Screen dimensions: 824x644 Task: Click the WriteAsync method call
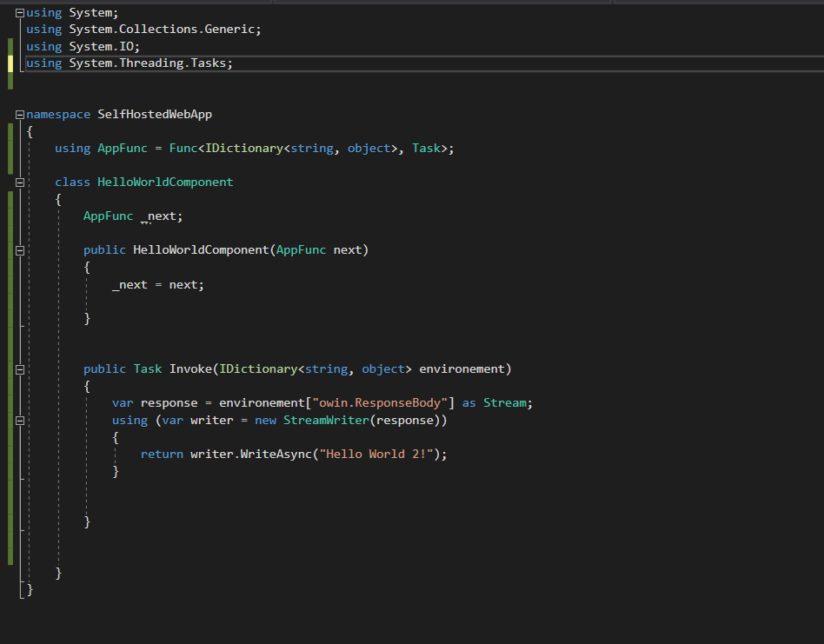coord(275,455)
